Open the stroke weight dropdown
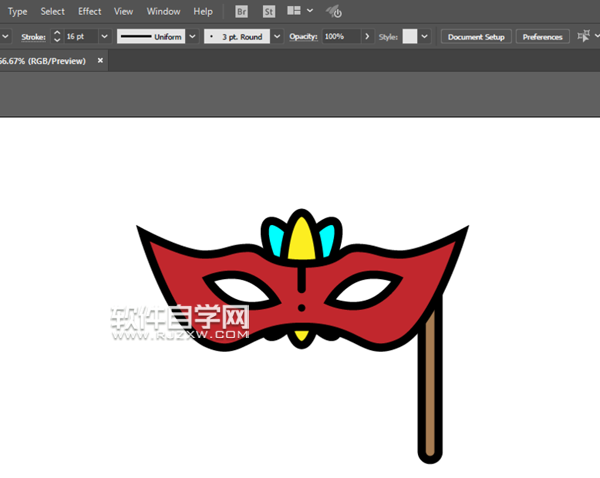The height and width of the screenshot is (478, 600). pos(104,36)
